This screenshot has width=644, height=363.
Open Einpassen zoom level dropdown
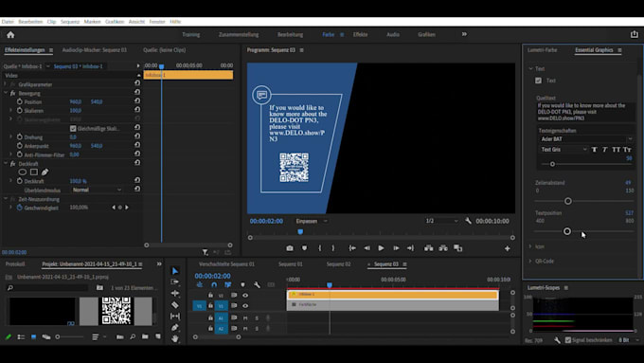pyautogui.click(x=312, y=221)
